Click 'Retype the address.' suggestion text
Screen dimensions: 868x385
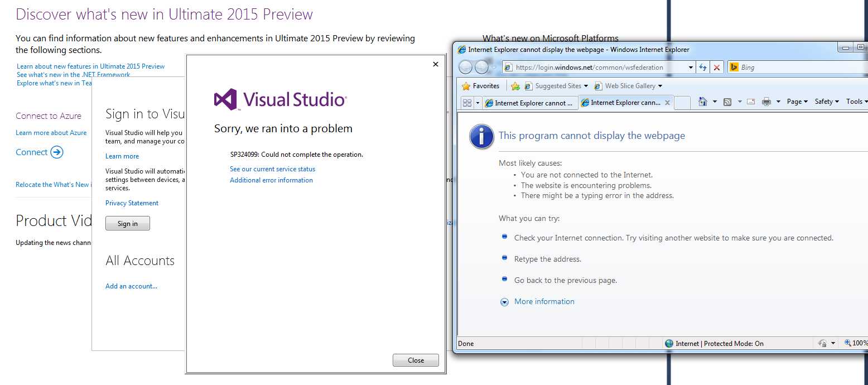click(548, 259)
